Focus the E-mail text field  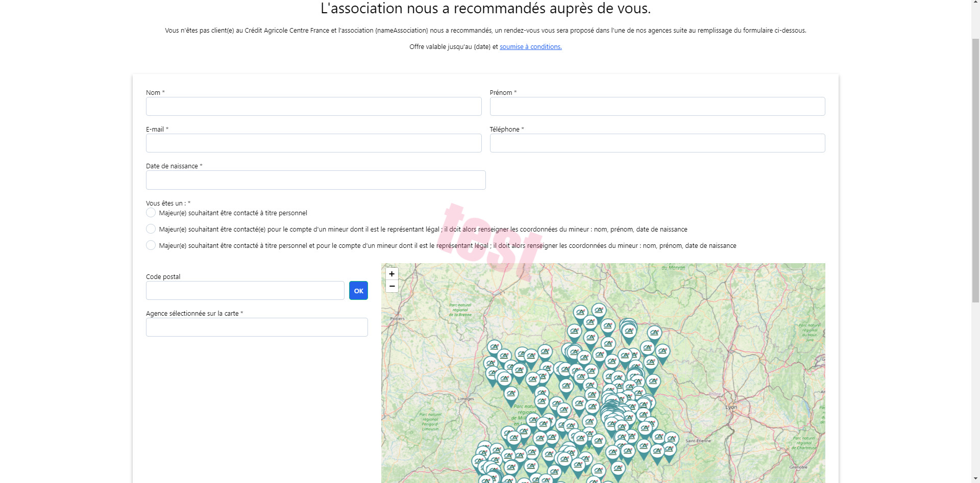point(313,143)
